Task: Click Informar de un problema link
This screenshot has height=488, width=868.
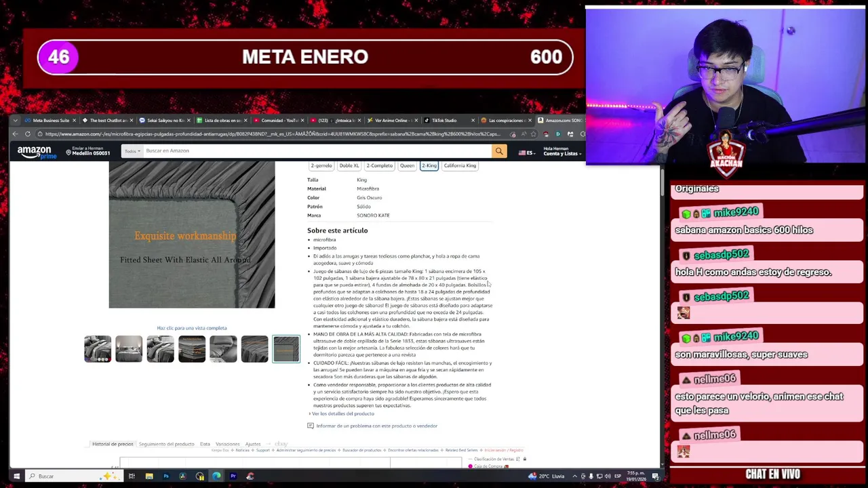Action: coord(377,426)
